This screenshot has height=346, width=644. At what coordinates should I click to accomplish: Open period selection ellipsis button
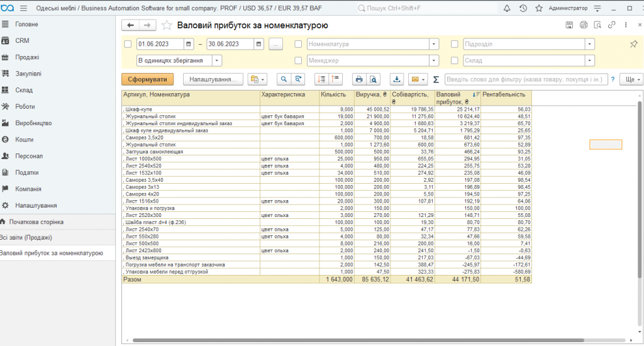[x=275, y=44]
